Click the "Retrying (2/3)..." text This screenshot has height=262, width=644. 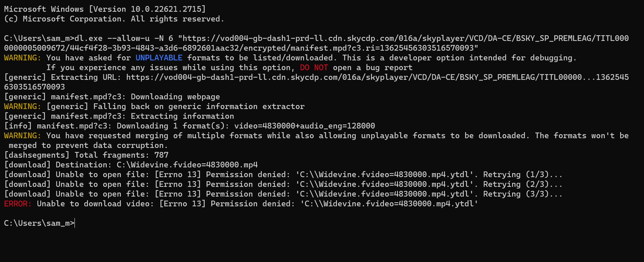pyautogui.click(x=523, y=185)
